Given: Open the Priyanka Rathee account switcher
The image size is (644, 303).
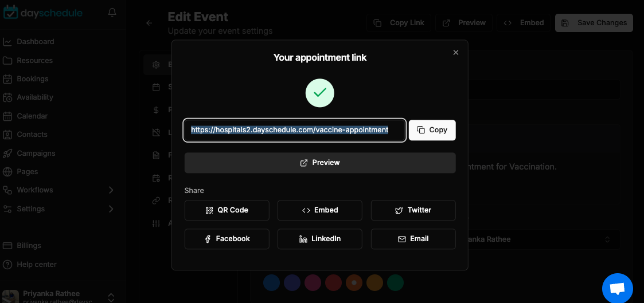Looking at the screenshot, I should 111,297.
